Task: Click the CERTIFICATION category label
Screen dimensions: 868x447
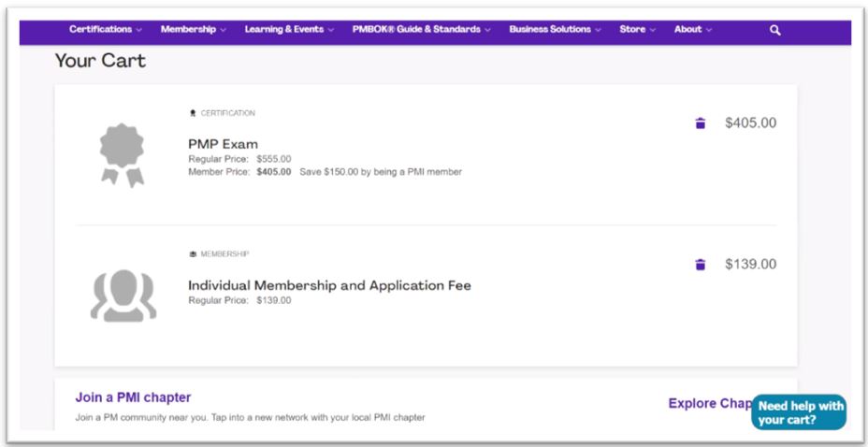Action: tap(227, 113)
